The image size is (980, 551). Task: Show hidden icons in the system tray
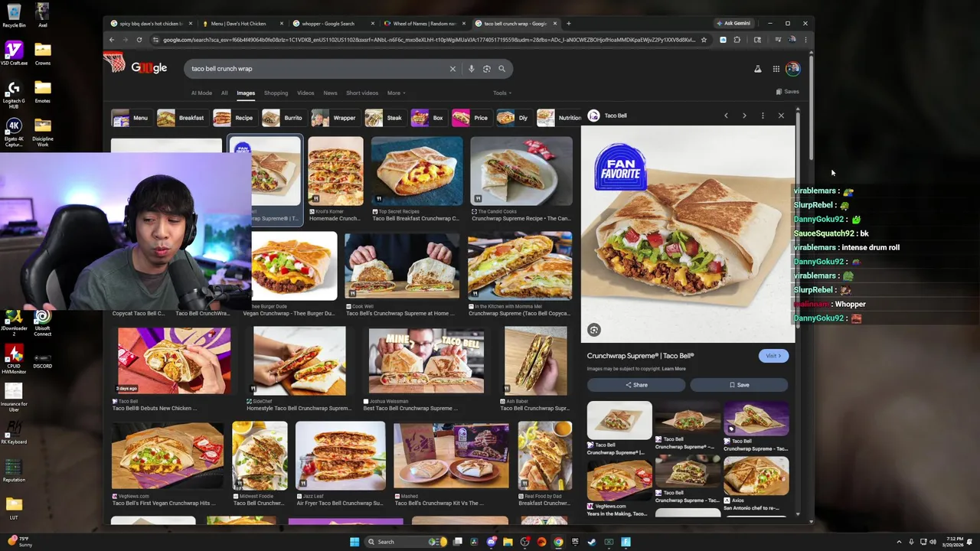[899, 542]
